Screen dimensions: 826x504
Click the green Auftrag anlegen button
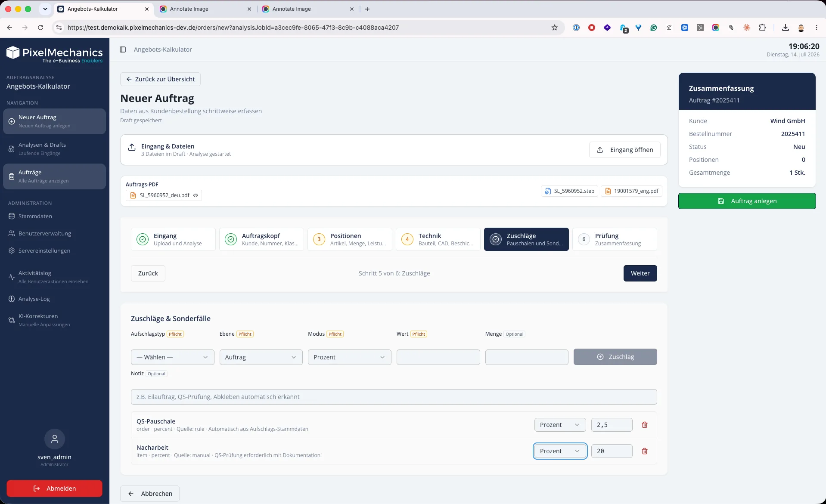pos(747,201)
